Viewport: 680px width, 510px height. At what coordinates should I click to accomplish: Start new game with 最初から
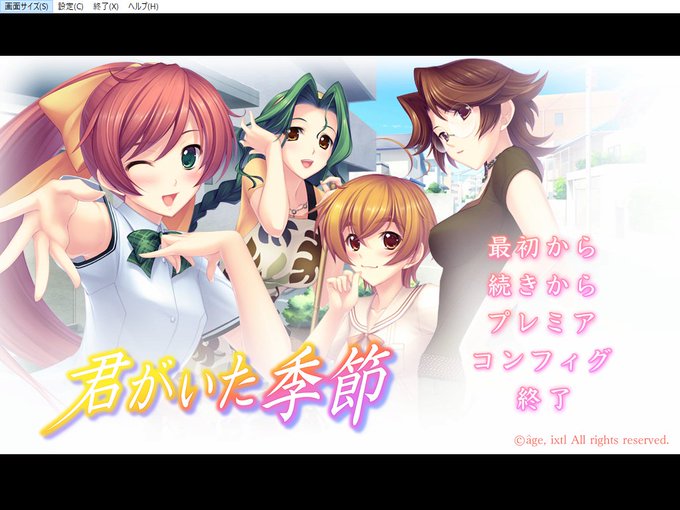point(543,248)
